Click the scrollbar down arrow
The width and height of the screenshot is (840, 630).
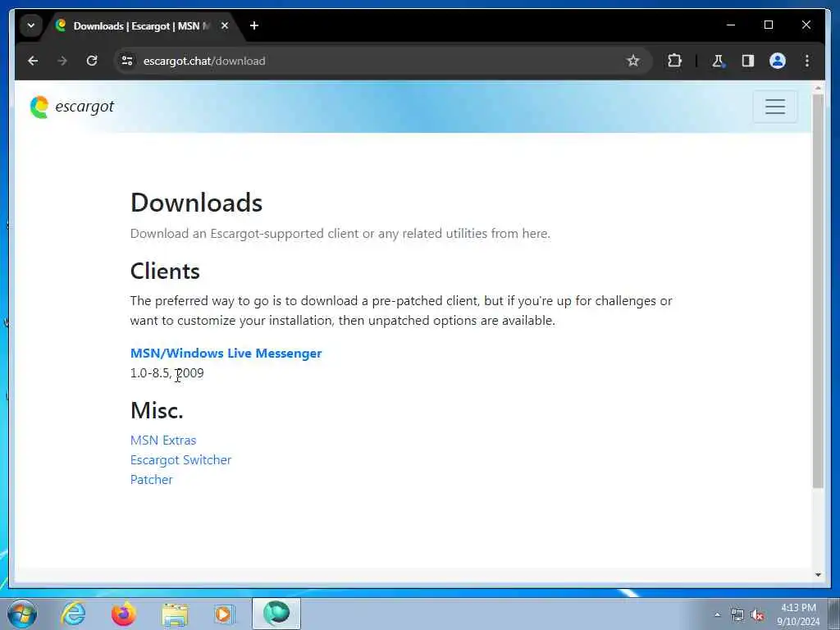coord(818,575)
